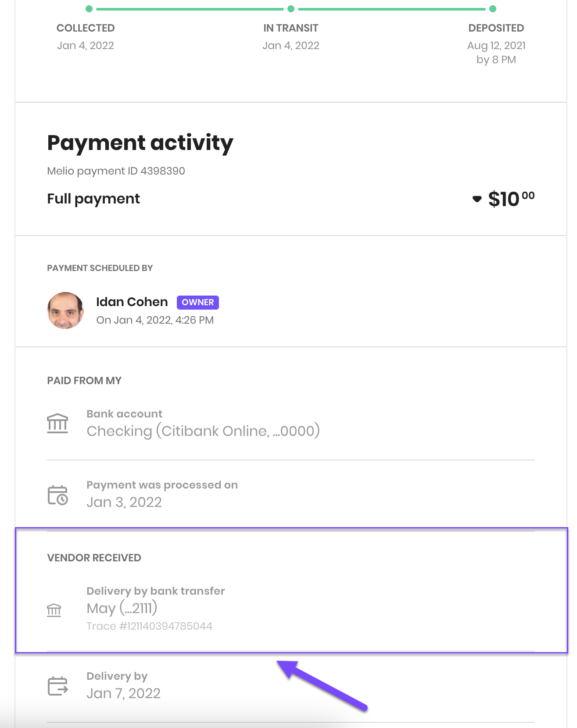Screen dimensions: 577x728
Task: Click the Checking (Citibank Online, ...0000) account
Action: pos(203,431)
